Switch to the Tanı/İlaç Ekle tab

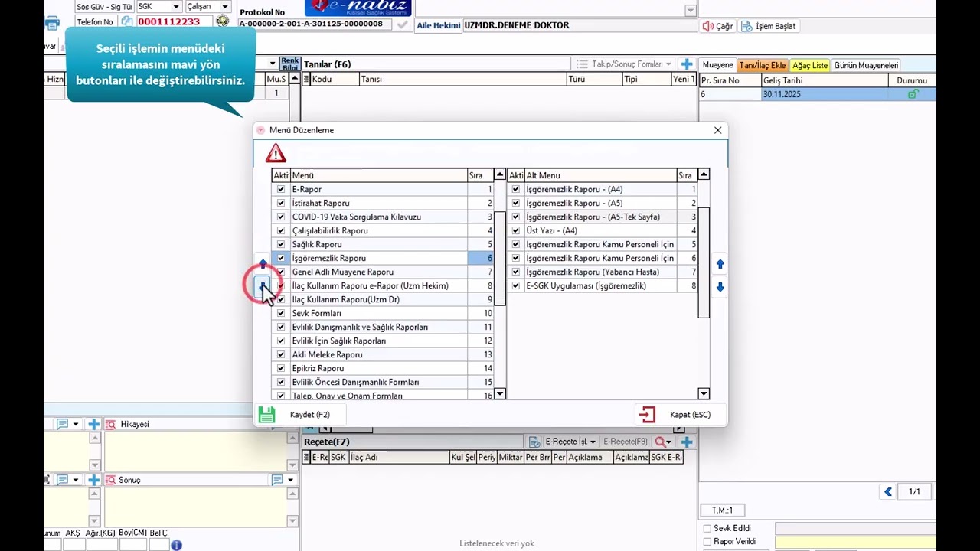point(763,65)
